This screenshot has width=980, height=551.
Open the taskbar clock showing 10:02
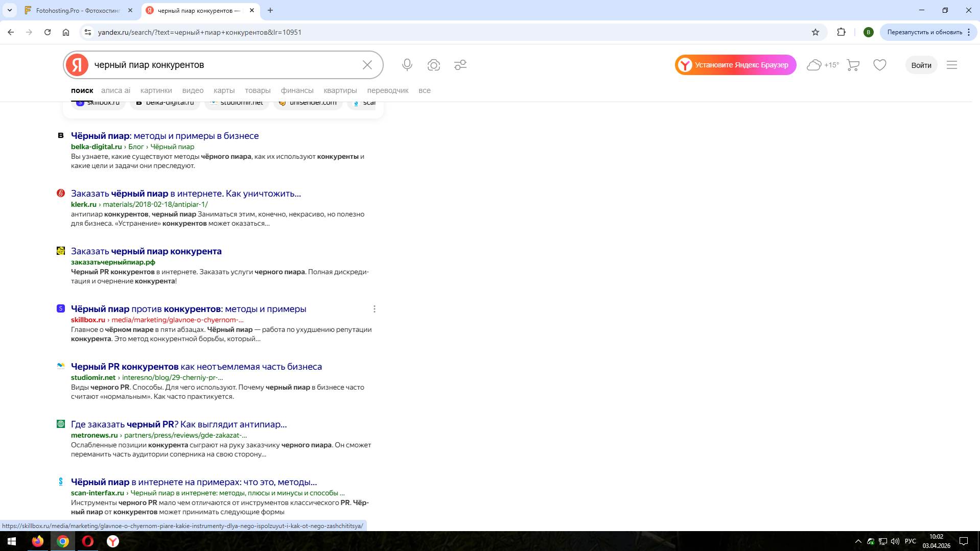pos(936,541)
